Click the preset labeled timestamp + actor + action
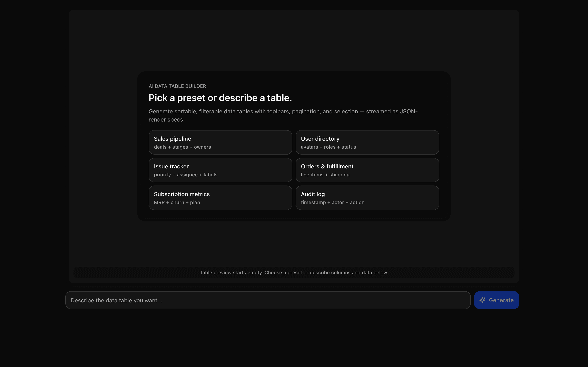The width and height of the screenshot is (588, 367). (x=333, y=202)
